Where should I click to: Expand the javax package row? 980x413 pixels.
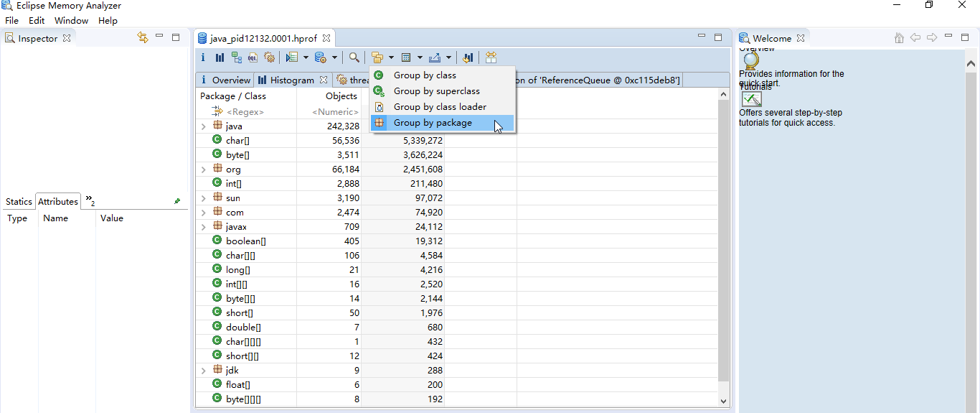coord(204,227)
